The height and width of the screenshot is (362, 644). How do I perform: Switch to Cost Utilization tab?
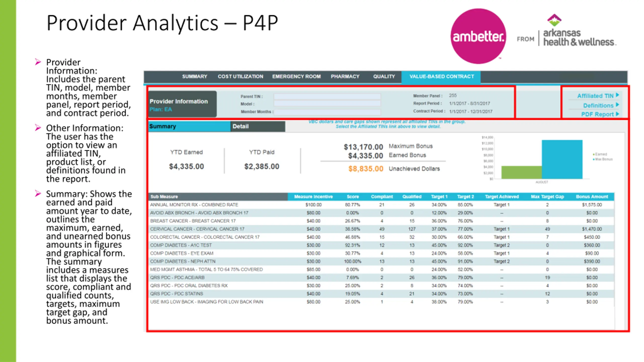tap(240, 76)
